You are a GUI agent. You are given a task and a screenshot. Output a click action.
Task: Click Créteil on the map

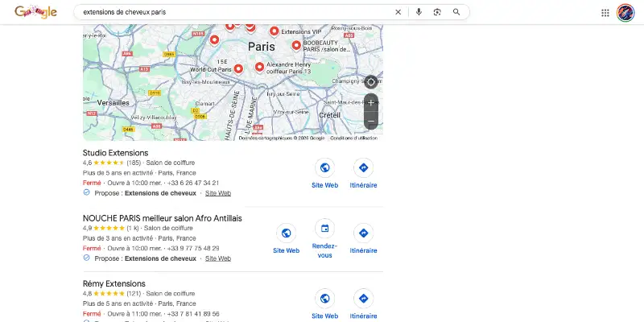[330, 115]
